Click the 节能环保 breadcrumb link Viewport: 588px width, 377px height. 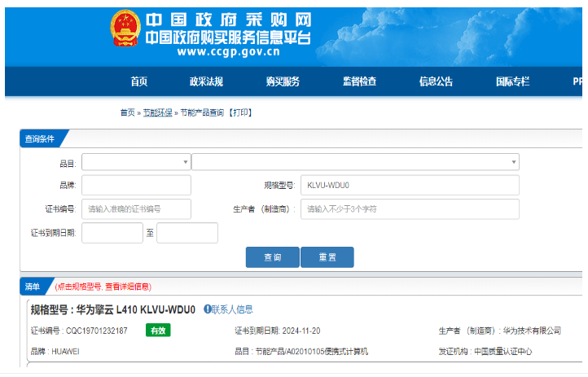(x=157, y=113)
